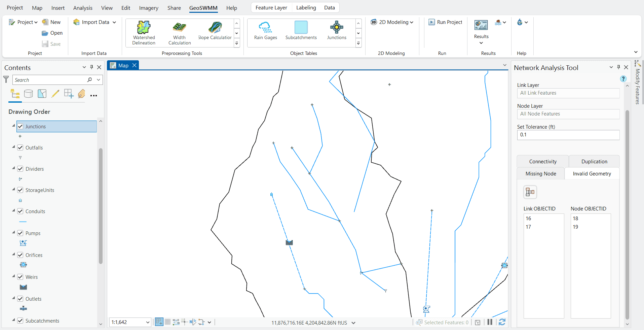
Task: Open the Watershed Delineation tool
Action: (x=144, y=33)
